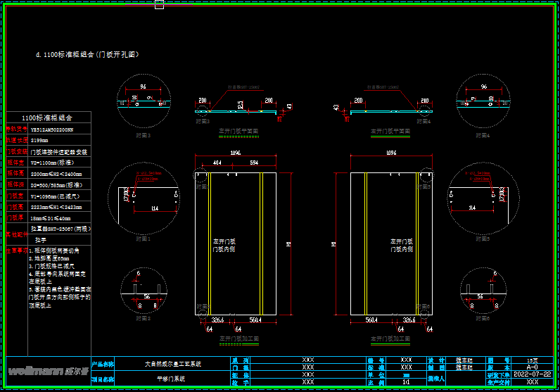
Task: Select the 1096 dimension above the left door panel
Action: [235, 153]
